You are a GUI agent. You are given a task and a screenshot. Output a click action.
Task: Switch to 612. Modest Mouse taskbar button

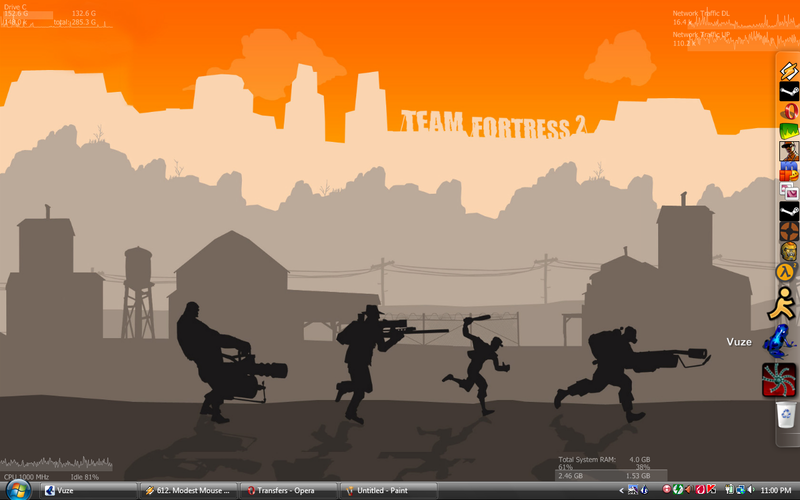(188, 490)
